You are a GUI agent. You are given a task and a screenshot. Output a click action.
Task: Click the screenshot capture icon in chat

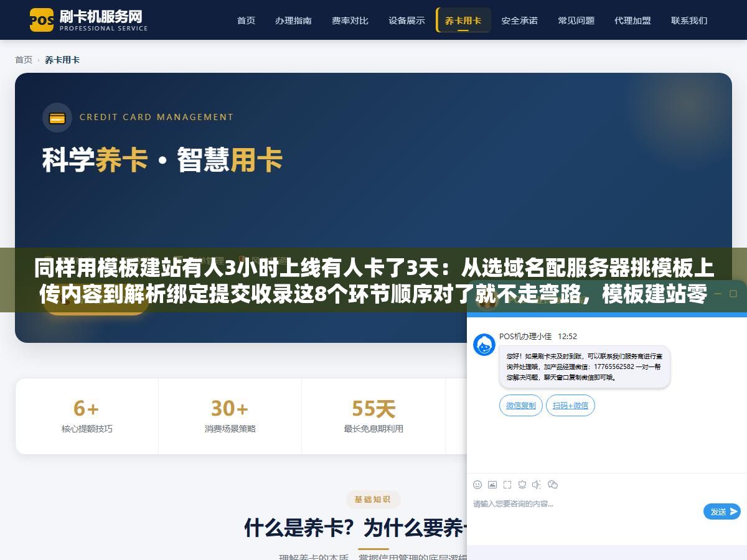(507, 485)
